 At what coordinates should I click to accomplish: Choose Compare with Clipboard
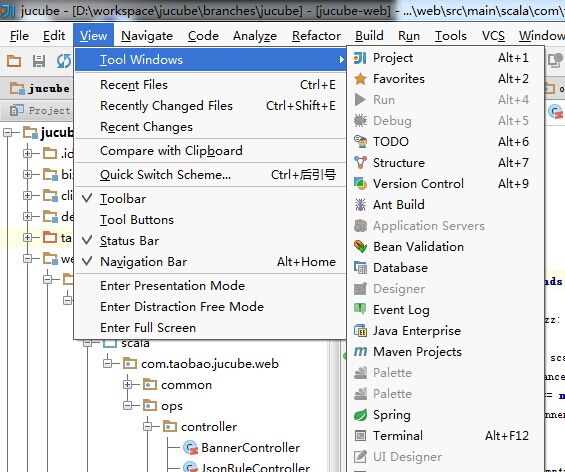coord(210,151)
